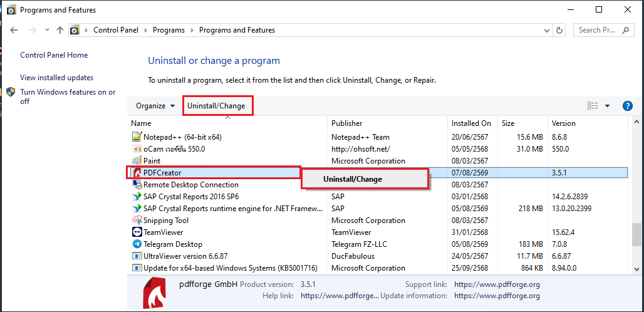Click the Programs and Features title bar icon
Image resolution: width=644 pixels, height=312 pixels.
(12, 10)
